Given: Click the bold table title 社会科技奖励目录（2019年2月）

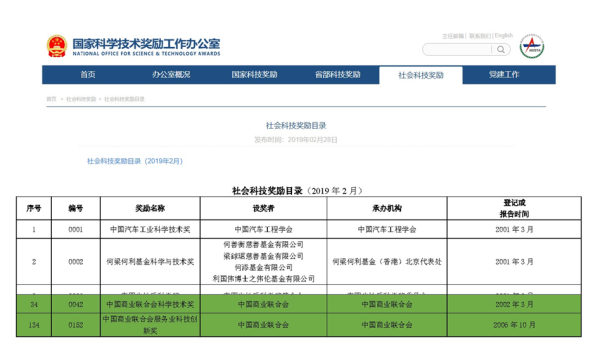Looking at the screenshot, I should coord(297,191).
